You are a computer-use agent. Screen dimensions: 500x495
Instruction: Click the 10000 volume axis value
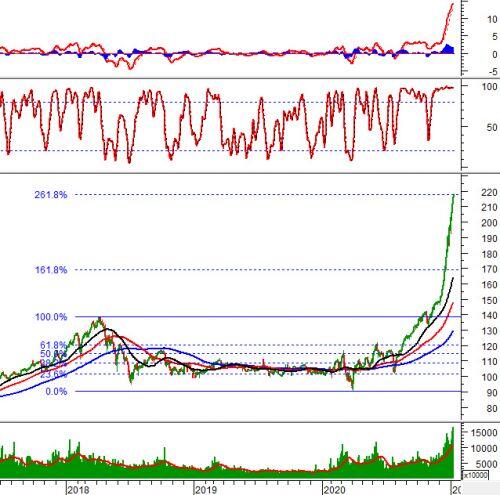484,449
